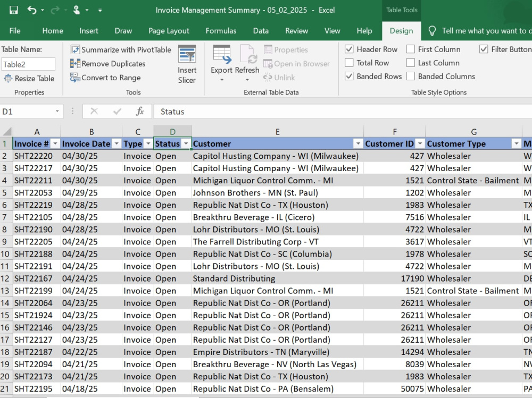Switch to the Formulas ribbon tab
This screenshot has width=532, height=398.
pyautogui.click(x=221, y=31)
